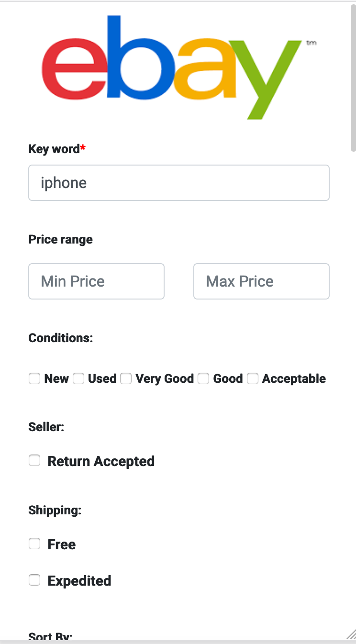Click the Sort By label
The width and height of the screenshot is (356, 644).
[50, 636]
